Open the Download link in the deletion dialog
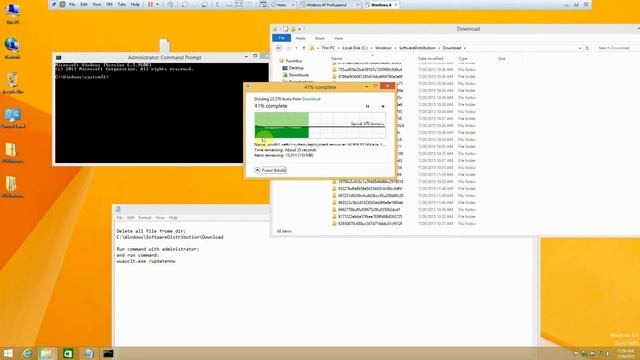The height and width of the screenshot is (360, 640). pos(311,99)
